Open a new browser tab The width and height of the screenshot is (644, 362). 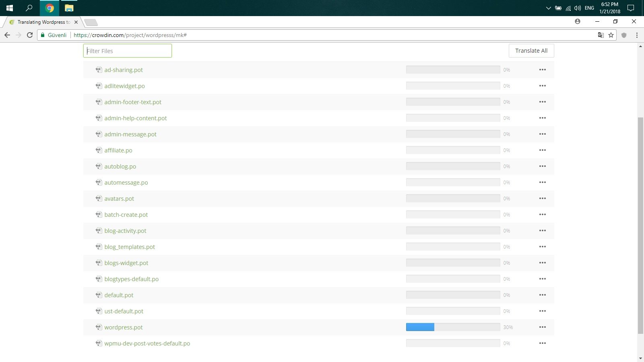point(91,22)
